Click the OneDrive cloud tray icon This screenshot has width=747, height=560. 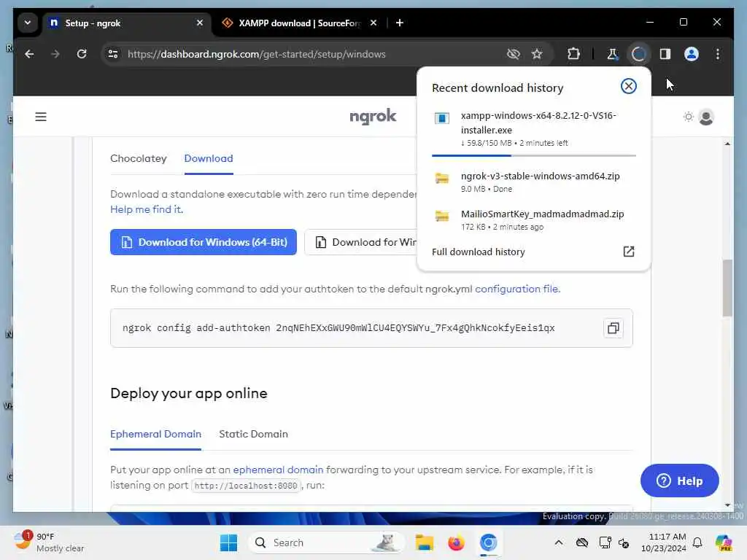pos(581,542)
